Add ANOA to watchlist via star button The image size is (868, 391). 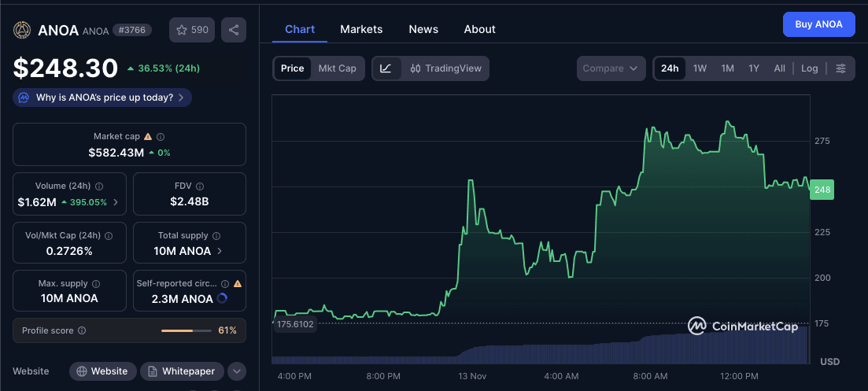coord(192,30)
